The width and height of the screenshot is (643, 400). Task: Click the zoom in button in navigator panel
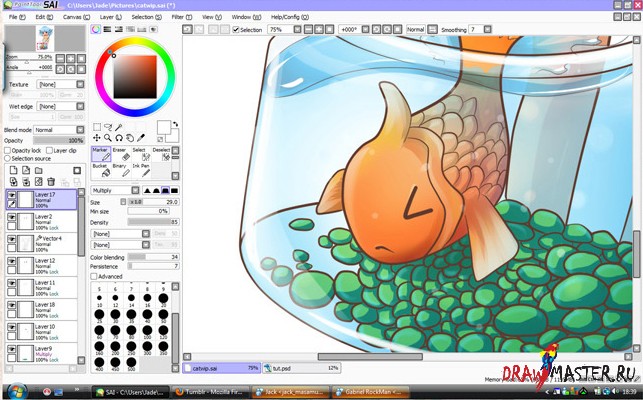tap(71, 58)
